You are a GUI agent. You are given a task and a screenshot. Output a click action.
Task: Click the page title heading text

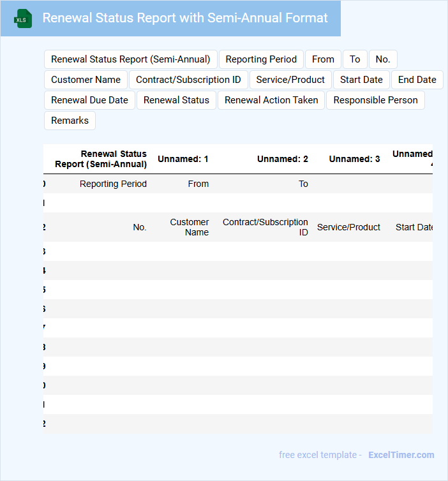[x=185, y=18]
